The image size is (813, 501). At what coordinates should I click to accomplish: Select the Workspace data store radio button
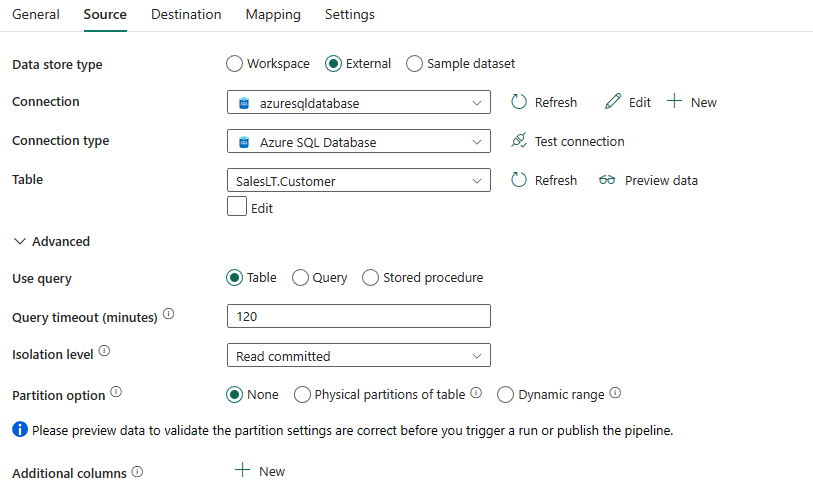coord(234,64)
